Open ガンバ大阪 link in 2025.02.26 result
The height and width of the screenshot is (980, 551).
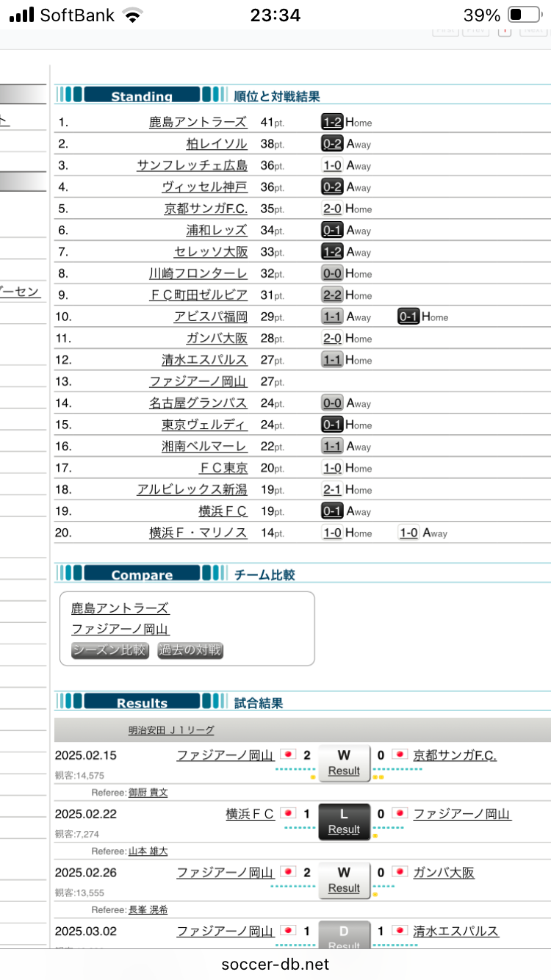tap(444, 873)
